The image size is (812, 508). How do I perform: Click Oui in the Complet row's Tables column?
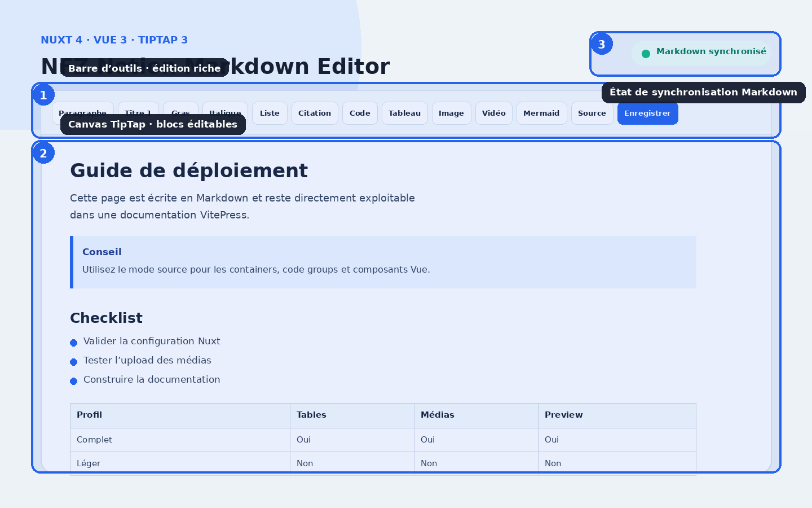pos(352,440)
